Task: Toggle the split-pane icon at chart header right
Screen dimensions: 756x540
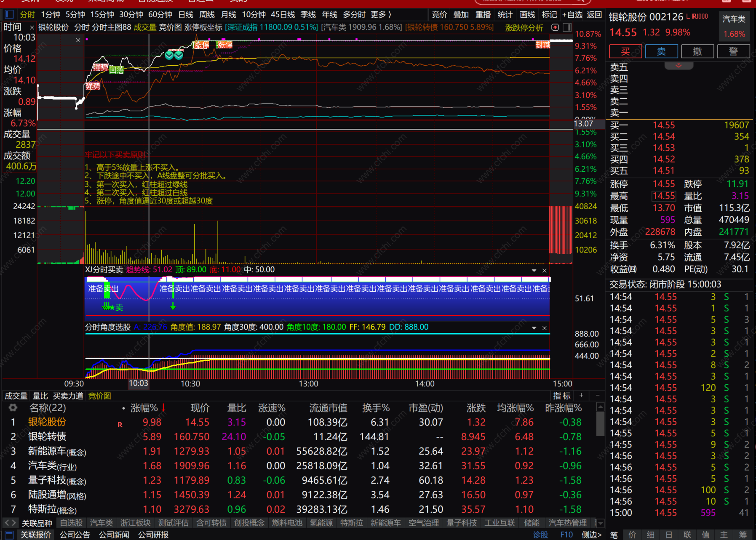Action: click(567, 27)
